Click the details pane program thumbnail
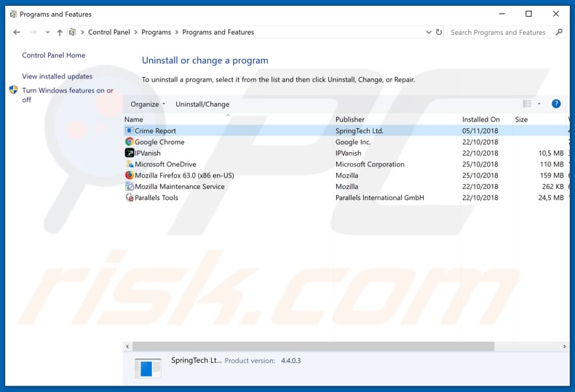The width and height of the screenshot is (575, 392). click(148, 368)
